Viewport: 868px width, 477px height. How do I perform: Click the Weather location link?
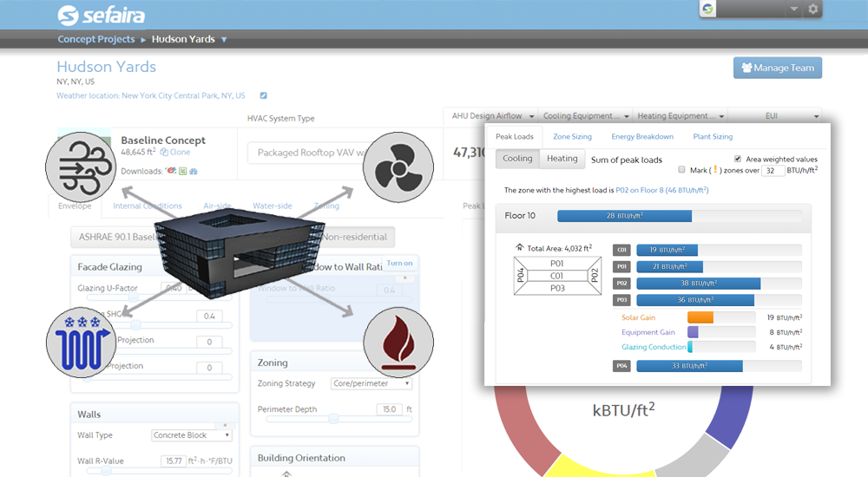tap(150, 95)
